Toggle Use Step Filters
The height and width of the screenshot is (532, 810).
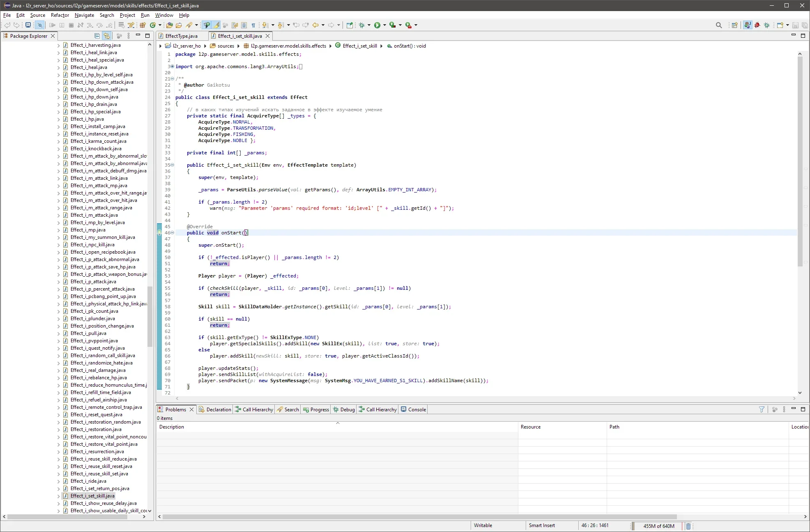tap(131, 25)
